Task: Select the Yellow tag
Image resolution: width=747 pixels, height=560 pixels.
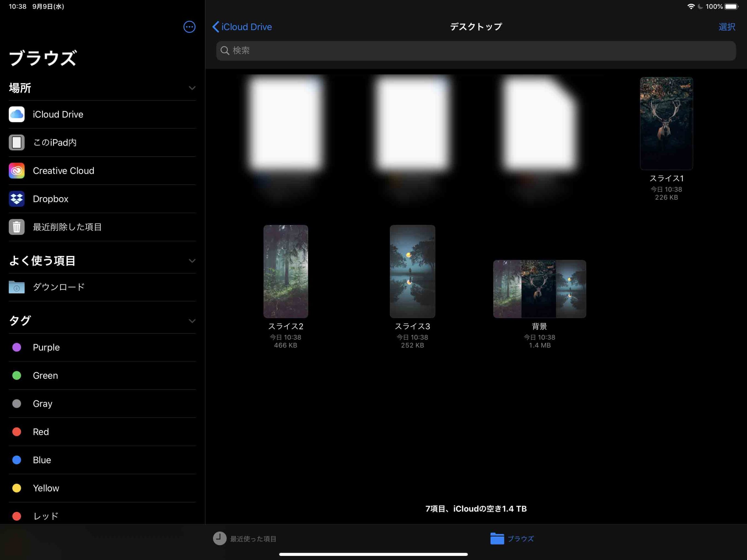Action: point(46,488)
